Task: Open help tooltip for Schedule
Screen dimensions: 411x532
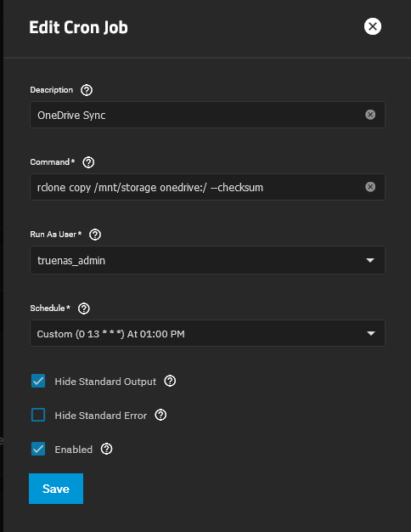Action: click(84, 308)
